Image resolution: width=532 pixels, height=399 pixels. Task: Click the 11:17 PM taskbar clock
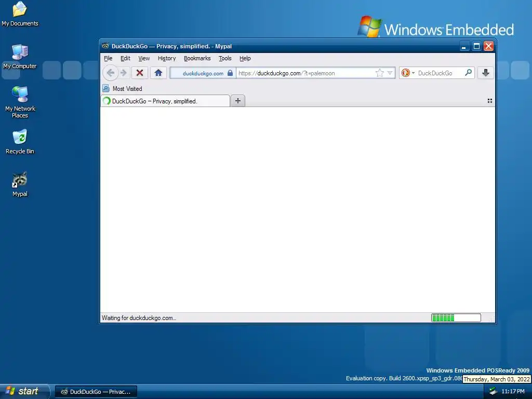pos(513,391)
